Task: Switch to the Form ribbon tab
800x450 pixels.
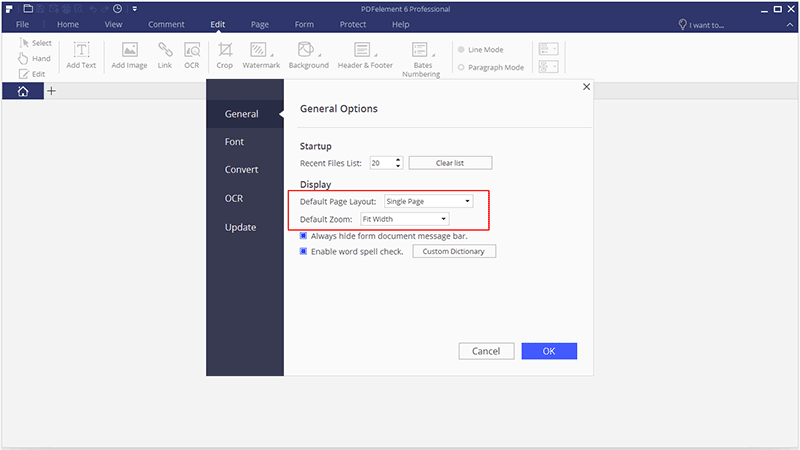Action: 304,24
